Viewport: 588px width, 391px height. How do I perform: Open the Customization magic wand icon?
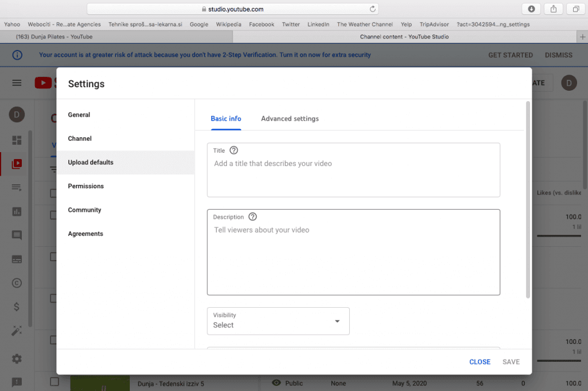click(x=17, y=331)
